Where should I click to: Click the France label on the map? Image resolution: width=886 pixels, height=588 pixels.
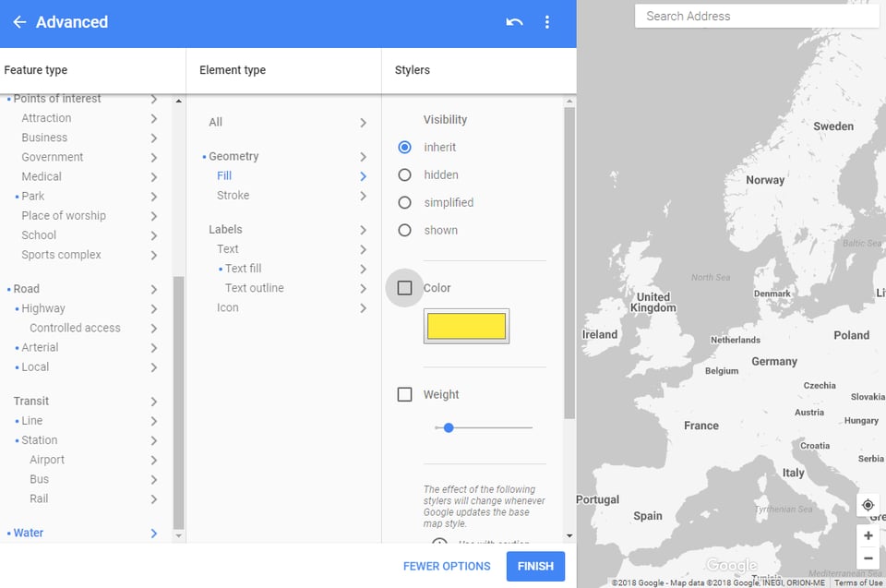701,426
